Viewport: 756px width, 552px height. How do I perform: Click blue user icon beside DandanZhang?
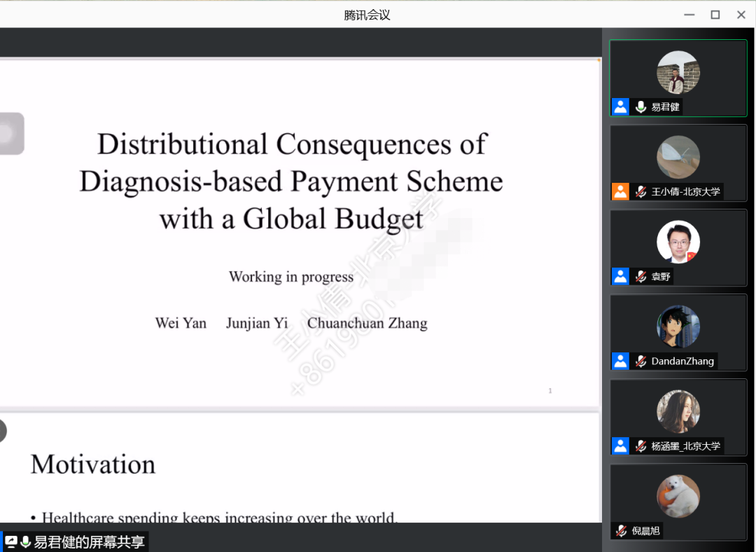tap(620, 361)
